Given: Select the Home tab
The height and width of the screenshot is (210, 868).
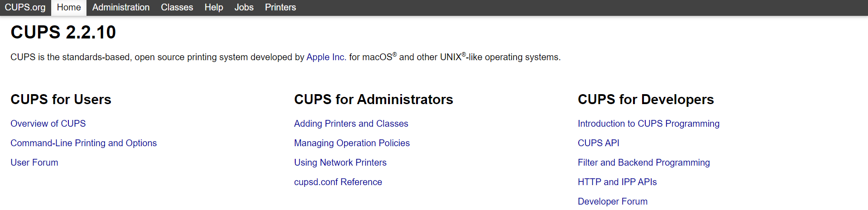Looking at the screenshot, I should tap(69, 7).
